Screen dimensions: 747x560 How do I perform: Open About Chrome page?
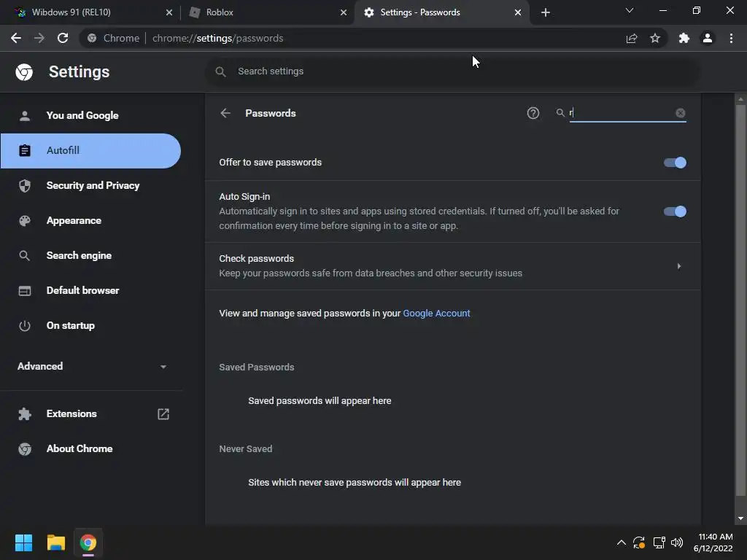click(90, 448)
